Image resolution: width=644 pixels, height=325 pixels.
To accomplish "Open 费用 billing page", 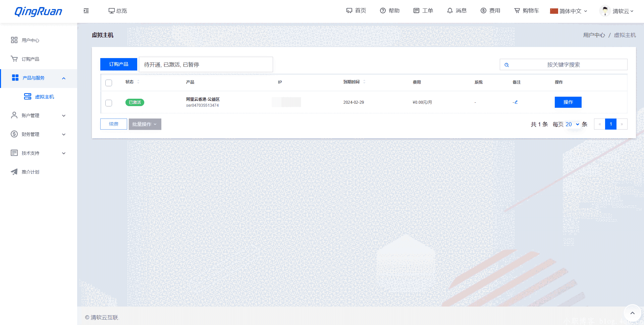I will coord(490,11).
